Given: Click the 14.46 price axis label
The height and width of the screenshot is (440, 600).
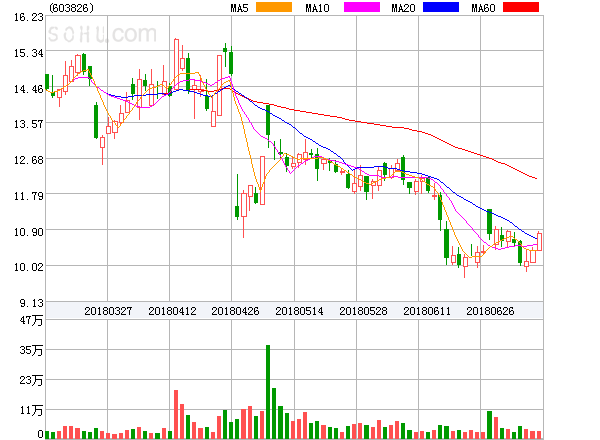Looking at the screenshot, I should pos(29,89).
